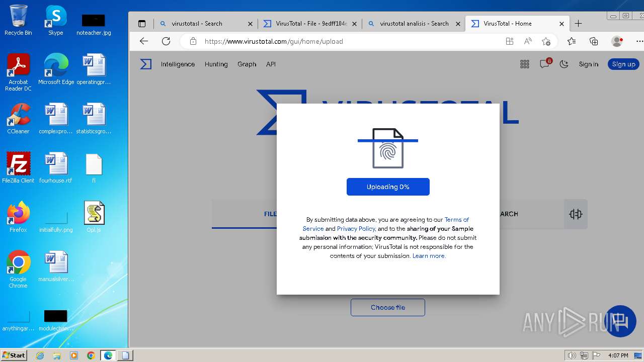
Task: Click Uploading 0% progress button
Action: point(388,187)
